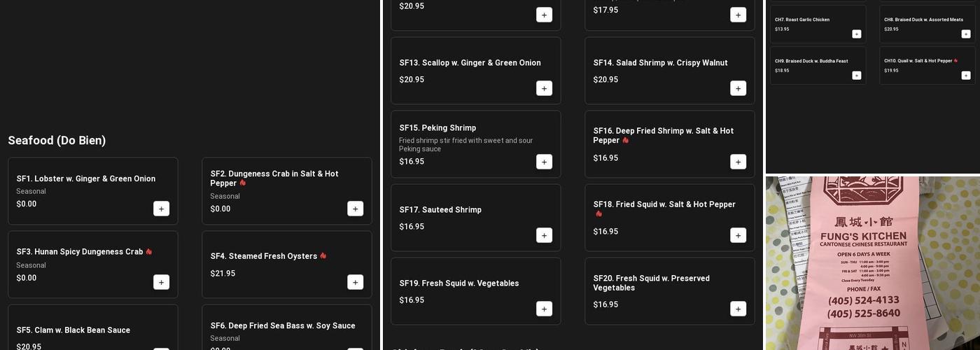The image size is (980, 350).
Task: Add SF18 Fried Squid w. Salt & Hot Pepper
Action: (x=738, y=235)
